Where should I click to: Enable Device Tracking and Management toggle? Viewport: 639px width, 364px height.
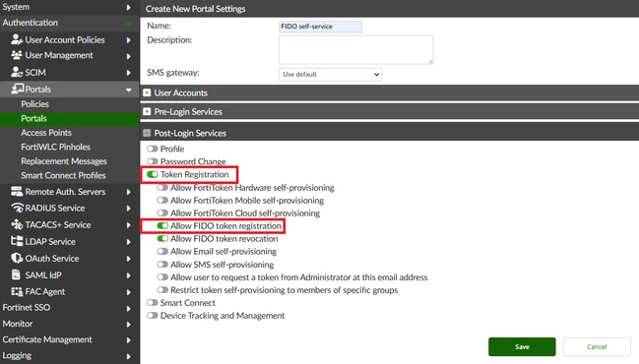(x=153, y=316)
